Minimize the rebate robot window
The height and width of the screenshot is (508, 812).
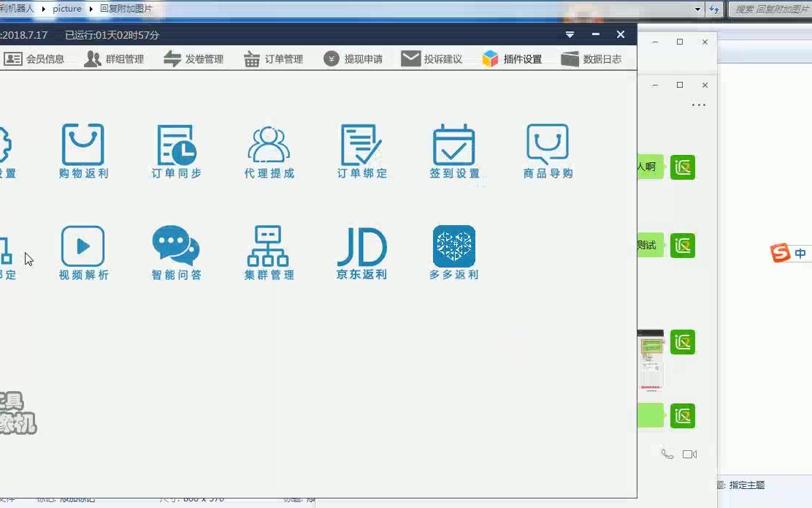click(596, 34)
